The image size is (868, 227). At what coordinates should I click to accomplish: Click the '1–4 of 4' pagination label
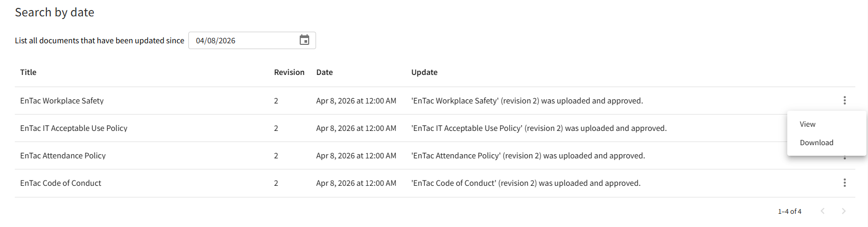coord(789,211)
